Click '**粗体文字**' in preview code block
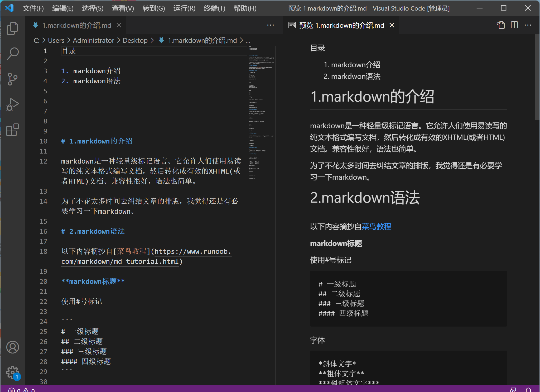The image size is (540, 392). pyautogui.click(x=341, y=374)
